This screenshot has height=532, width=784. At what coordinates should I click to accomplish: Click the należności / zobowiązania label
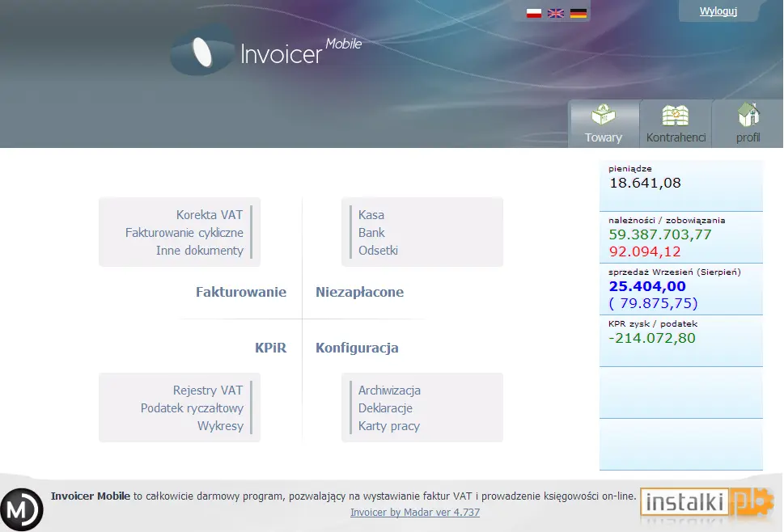click(667, 220)
